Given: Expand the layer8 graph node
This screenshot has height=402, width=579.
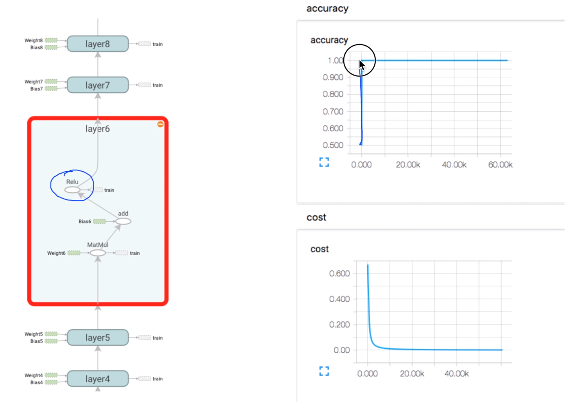Looking at the screenshot, I should click(98, 44).
